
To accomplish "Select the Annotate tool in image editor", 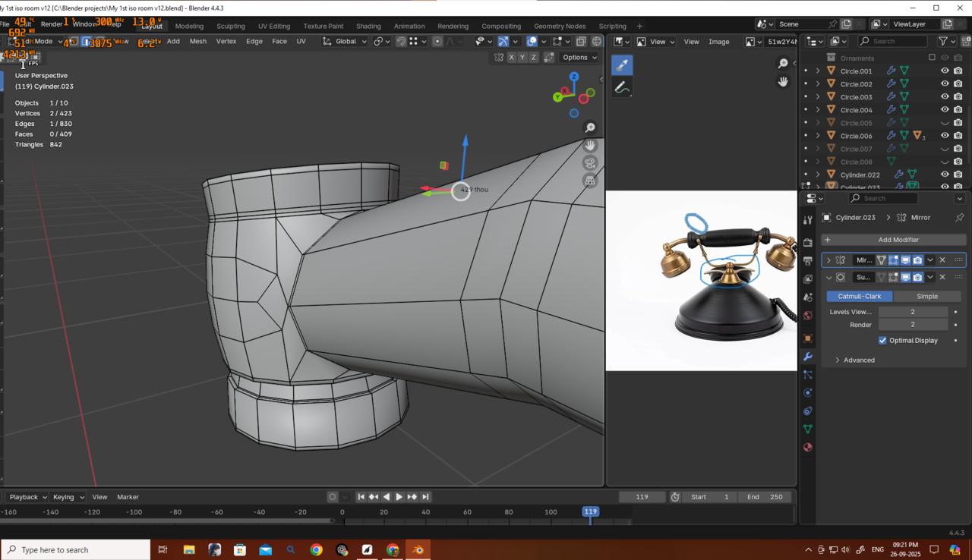I will point(622,88).
